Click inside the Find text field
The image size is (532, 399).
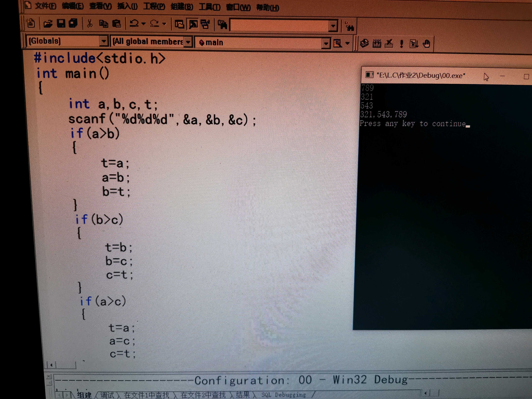tap(279, 25)
